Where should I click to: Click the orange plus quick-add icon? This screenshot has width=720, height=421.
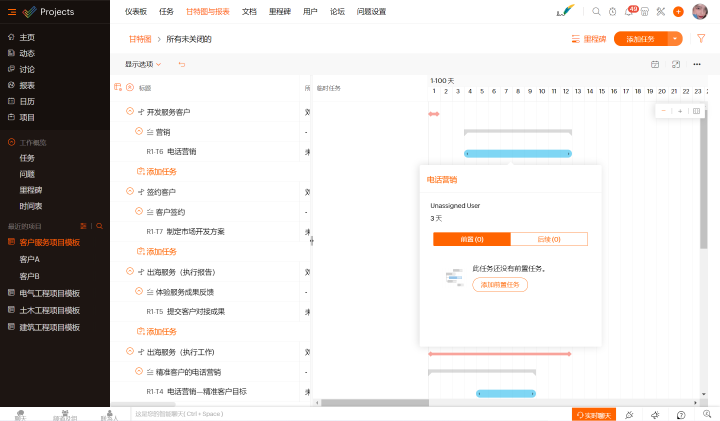point(678,11)
